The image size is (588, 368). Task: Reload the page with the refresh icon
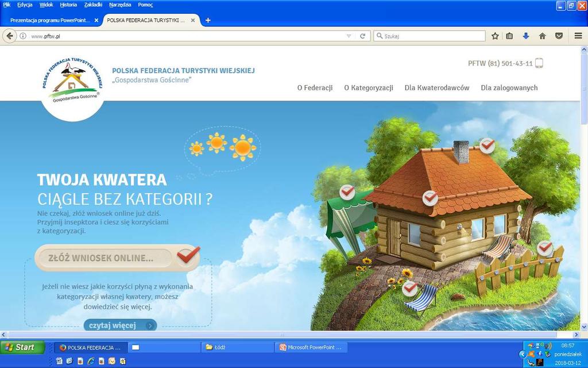coord(363,36)
